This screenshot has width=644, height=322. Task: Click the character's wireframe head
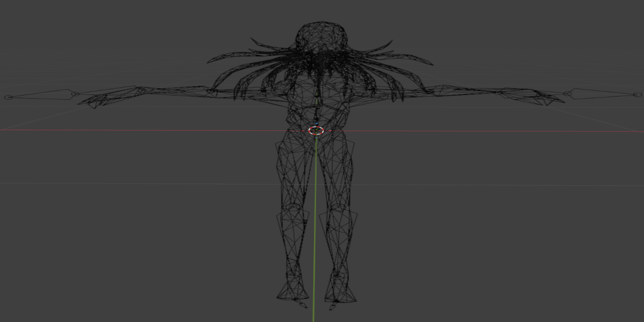322,36
